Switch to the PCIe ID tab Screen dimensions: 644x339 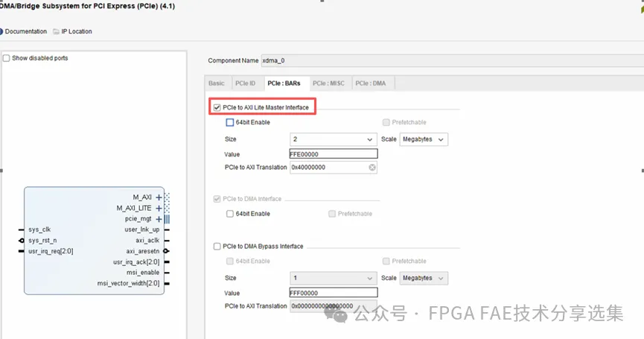245,83
